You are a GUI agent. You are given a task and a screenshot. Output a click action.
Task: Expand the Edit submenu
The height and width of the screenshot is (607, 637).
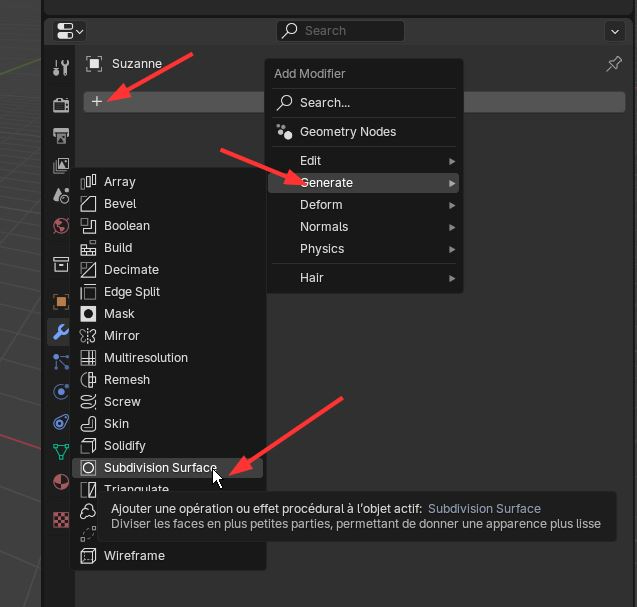point(364,161)
